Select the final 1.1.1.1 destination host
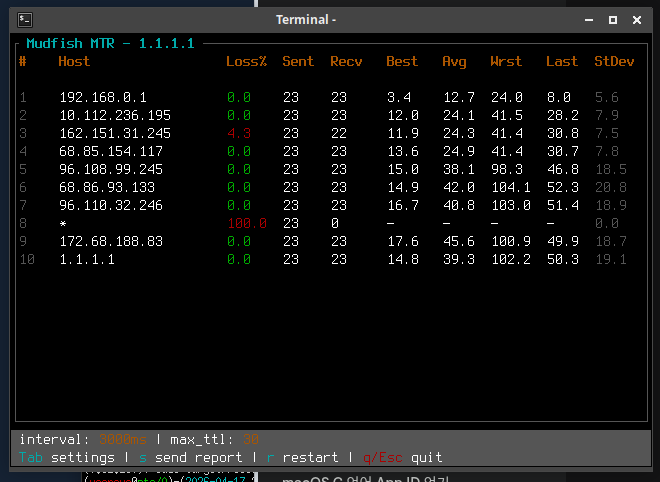 pos(86,259)
